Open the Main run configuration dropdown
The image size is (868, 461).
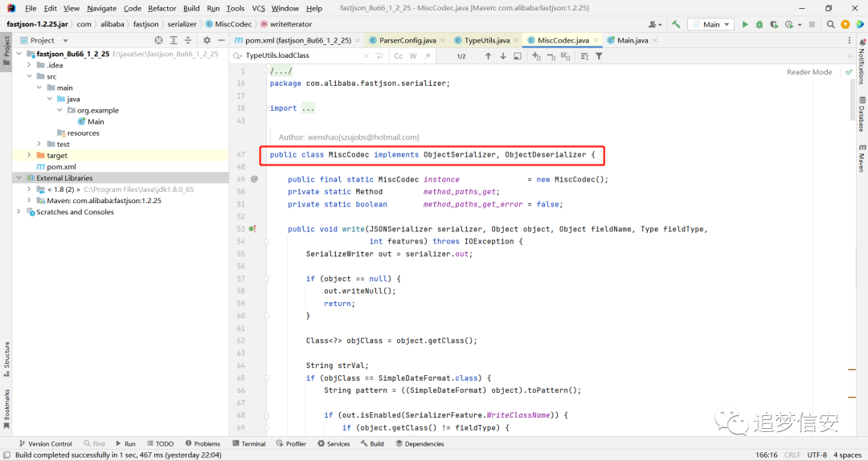click(x=710, y=24)
